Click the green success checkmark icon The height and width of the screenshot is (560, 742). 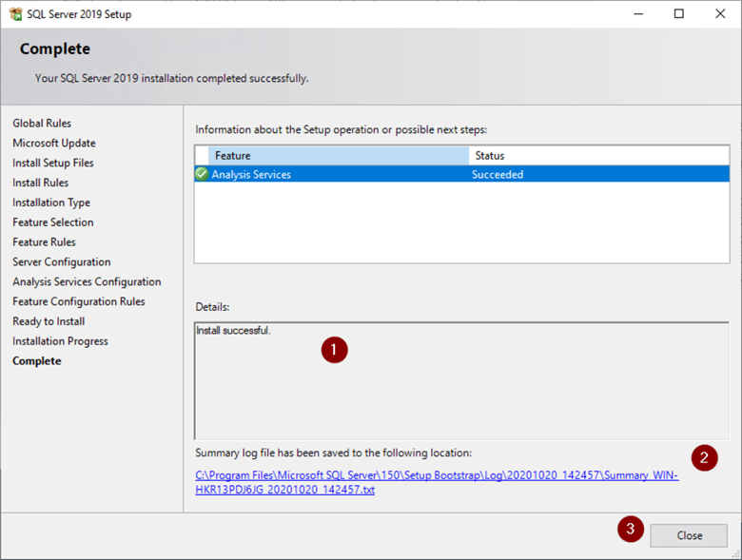(x=202, y=174)
